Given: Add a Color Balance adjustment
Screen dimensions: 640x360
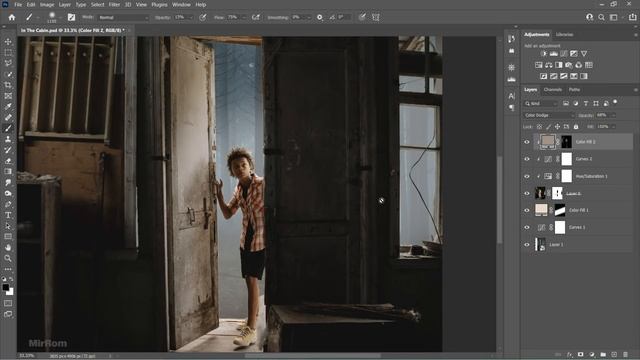Looking at the screenshot, I should [x=549, y=65].
